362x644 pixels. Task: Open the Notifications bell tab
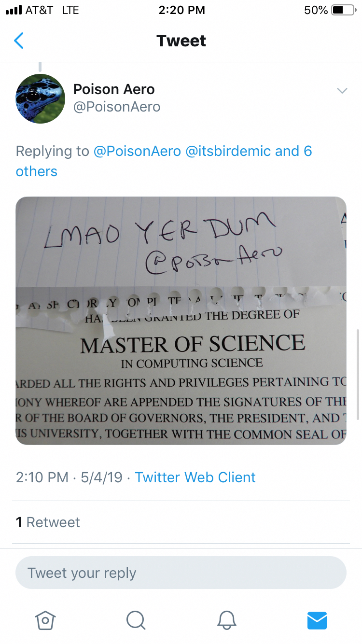click(227, 619)
